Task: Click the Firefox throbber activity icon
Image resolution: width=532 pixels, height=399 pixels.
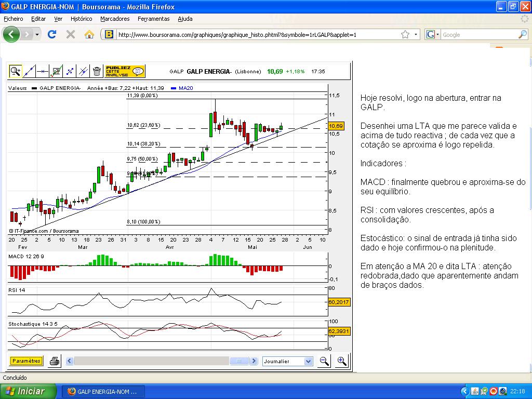Action: click(525, 19)
